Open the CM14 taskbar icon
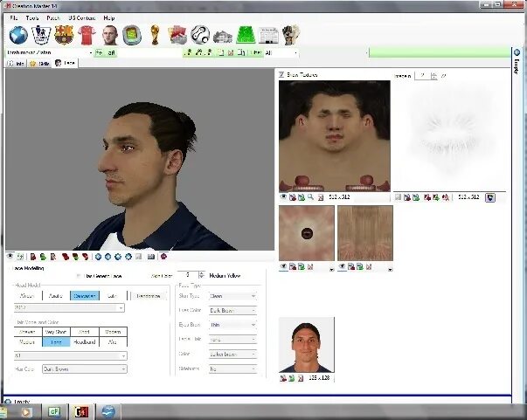This screenshot has width=527, height=420. point(81,411)
